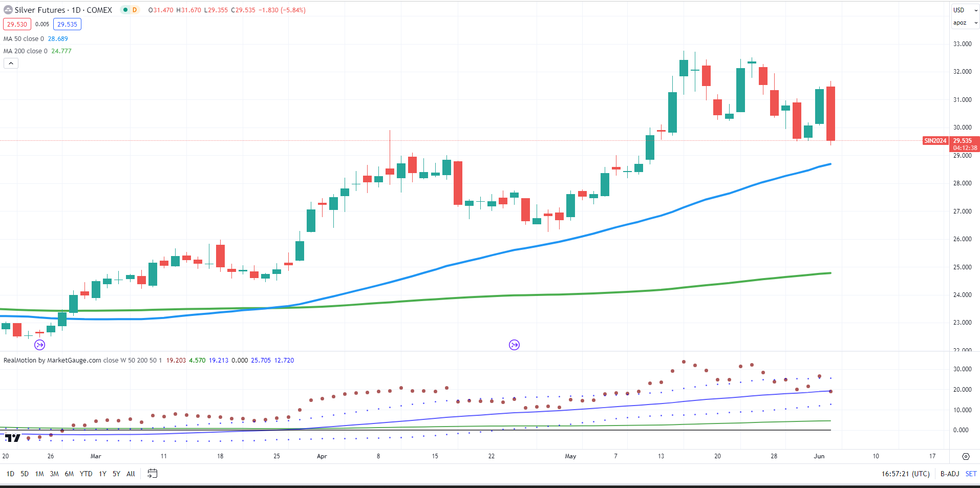Click the 29.530 sell price button

(x=17, y=24)
